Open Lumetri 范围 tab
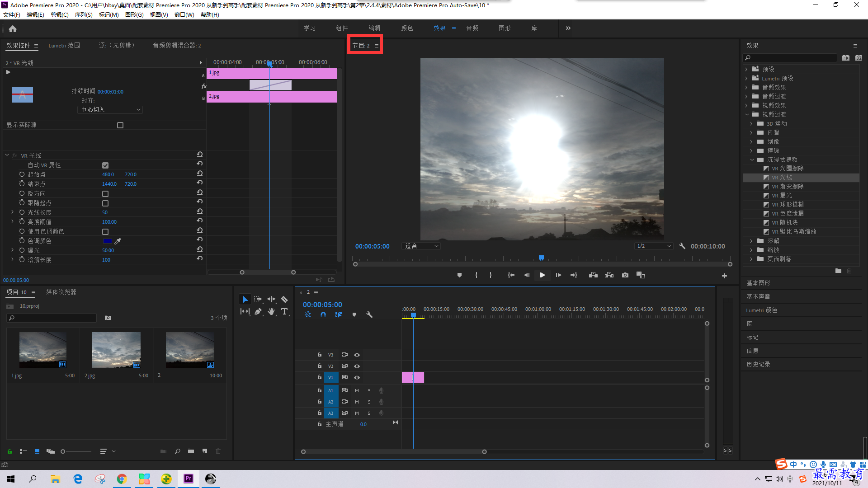868x488 pixels. point(64,45)
